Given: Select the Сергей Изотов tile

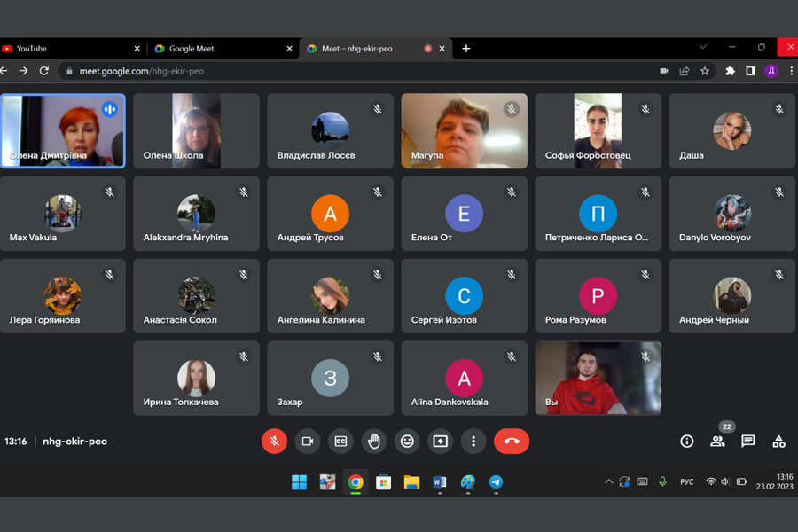Looking at the screenshot, I should pos(464,296).
